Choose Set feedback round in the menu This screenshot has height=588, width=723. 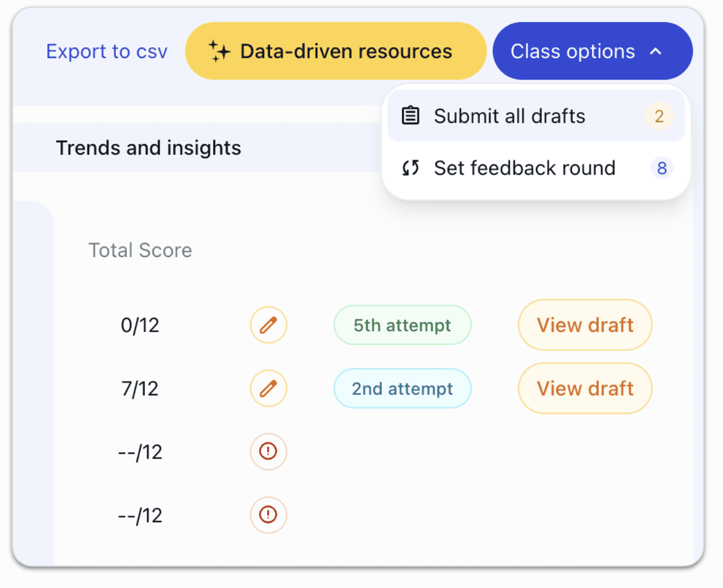524,168
